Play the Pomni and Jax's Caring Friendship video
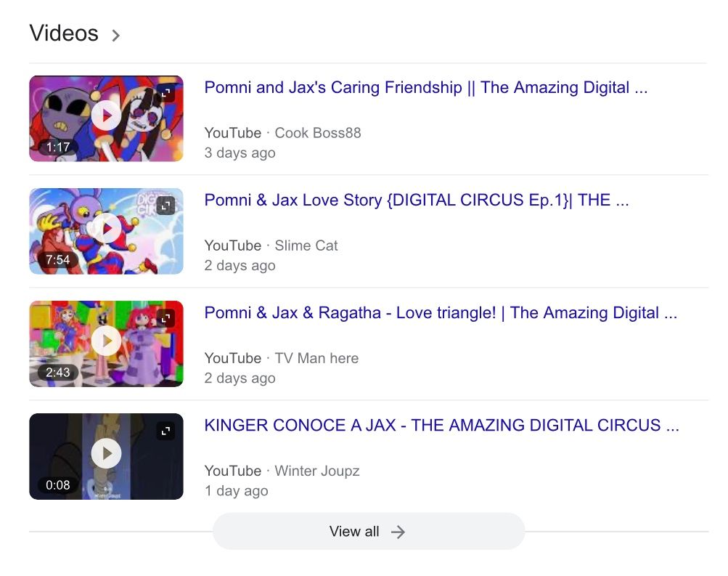Screen dimensions: 728x576 [x=106, y=116]
